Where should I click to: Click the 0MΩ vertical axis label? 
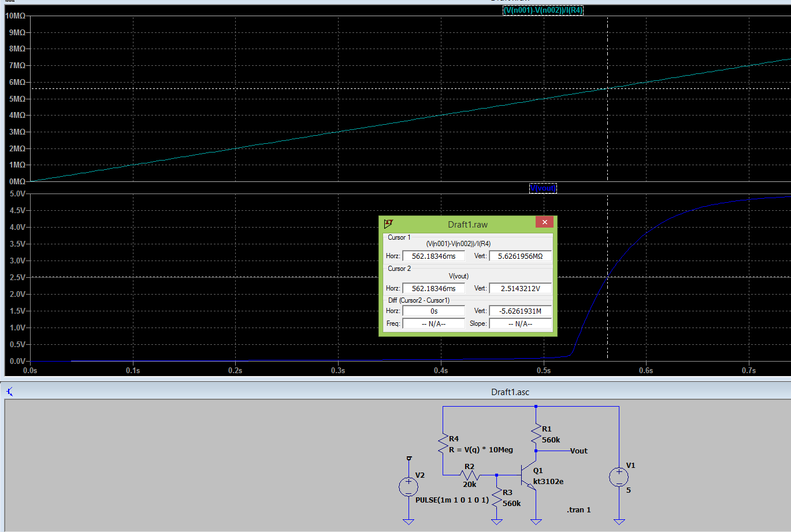point(17,181)
